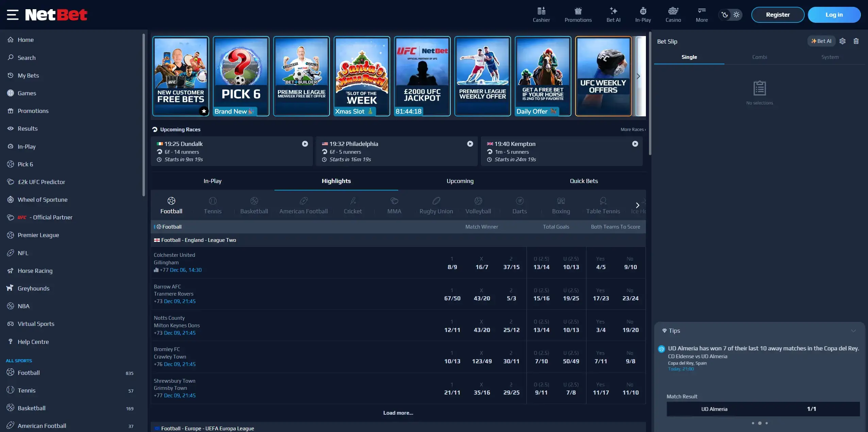The image size is (868, 432).
Task: Open the Promotions page from top bar
Action: point(578,14)
